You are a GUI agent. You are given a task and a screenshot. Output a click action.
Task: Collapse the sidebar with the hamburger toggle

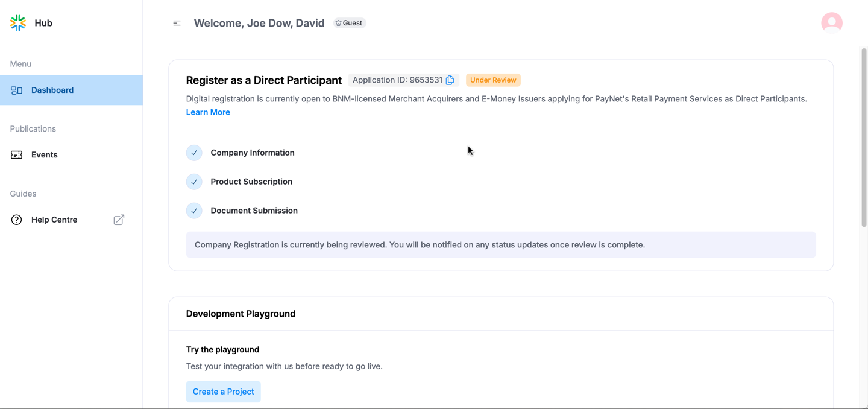click(177, 22)
